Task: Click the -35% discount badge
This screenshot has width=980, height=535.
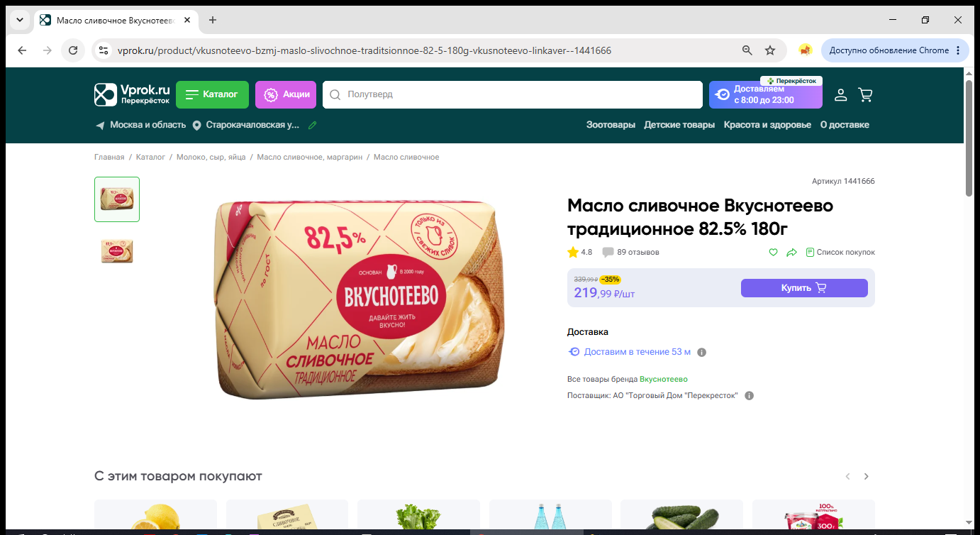Action: click(610, 280)
